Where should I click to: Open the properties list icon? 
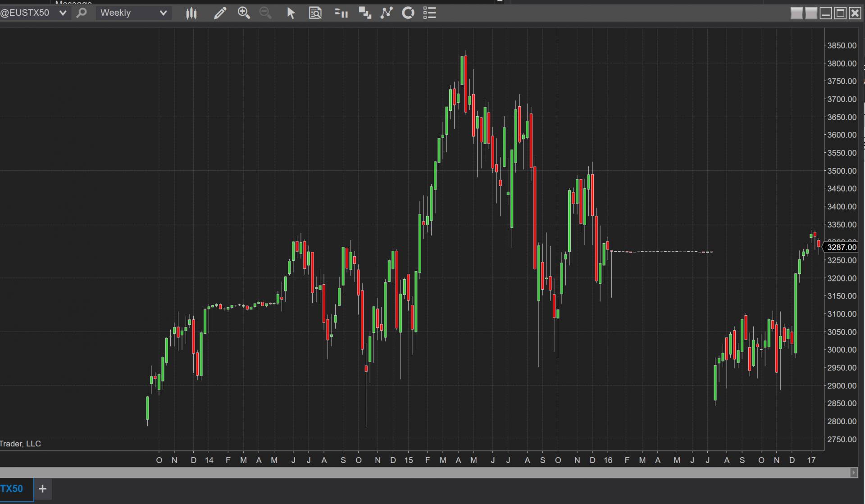429,13
